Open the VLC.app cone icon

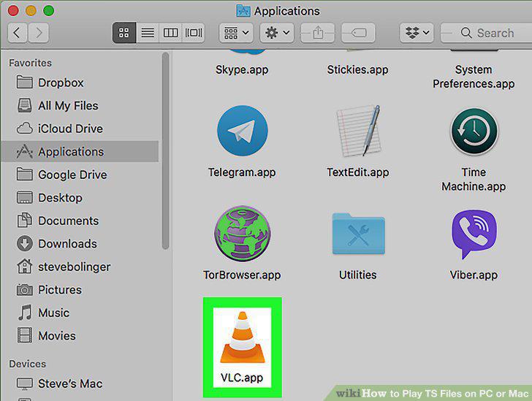[x=243, y=337]
